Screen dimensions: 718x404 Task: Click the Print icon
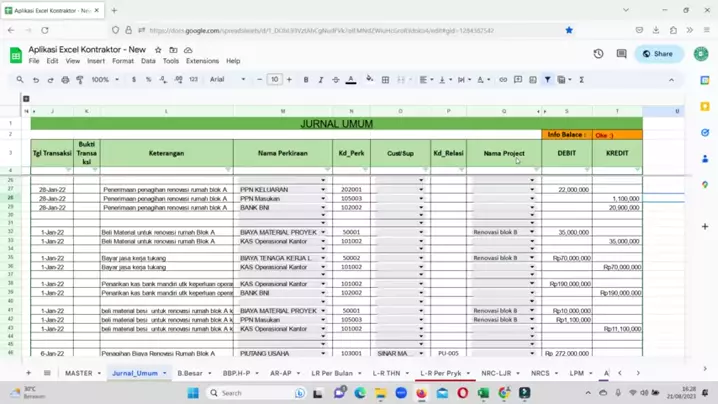pyautogui.click(x=66, y=80)
